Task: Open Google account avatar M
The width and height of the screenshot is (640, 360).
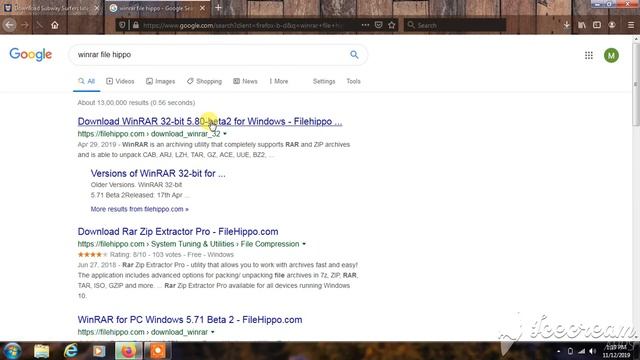Action: [611, 55]
